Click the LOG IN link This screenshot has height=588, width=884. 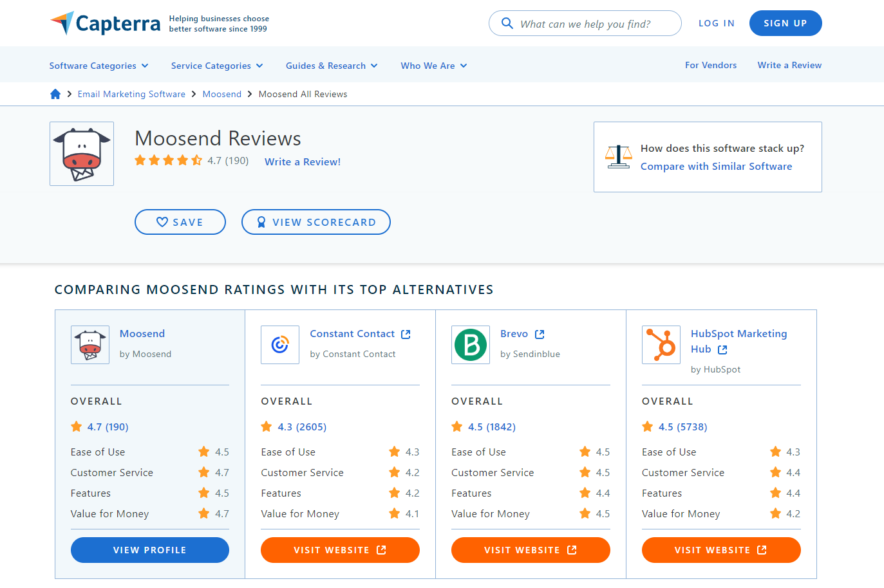[x=717, y=23]
